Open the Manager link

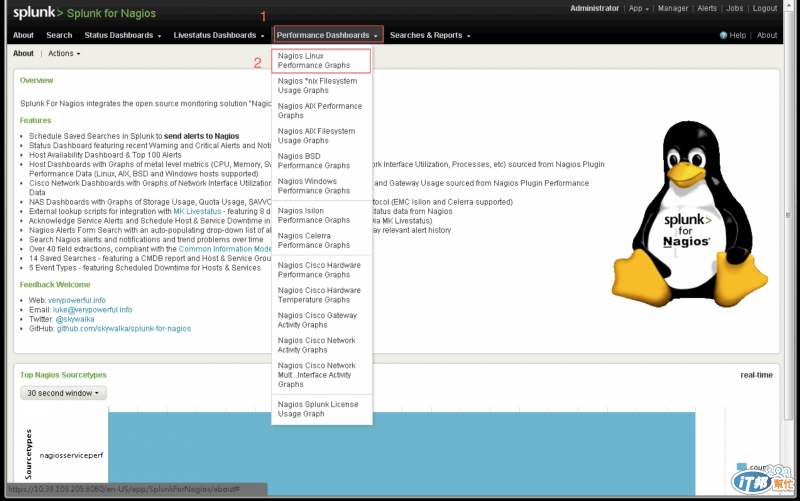tap(673, 8)
